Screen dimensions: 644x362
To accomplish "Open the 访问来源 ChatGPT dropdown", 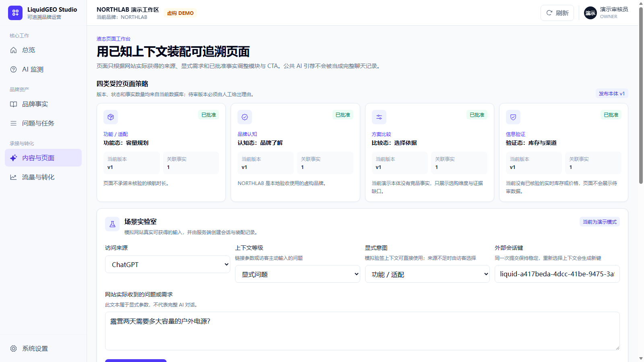I will 167,264.
